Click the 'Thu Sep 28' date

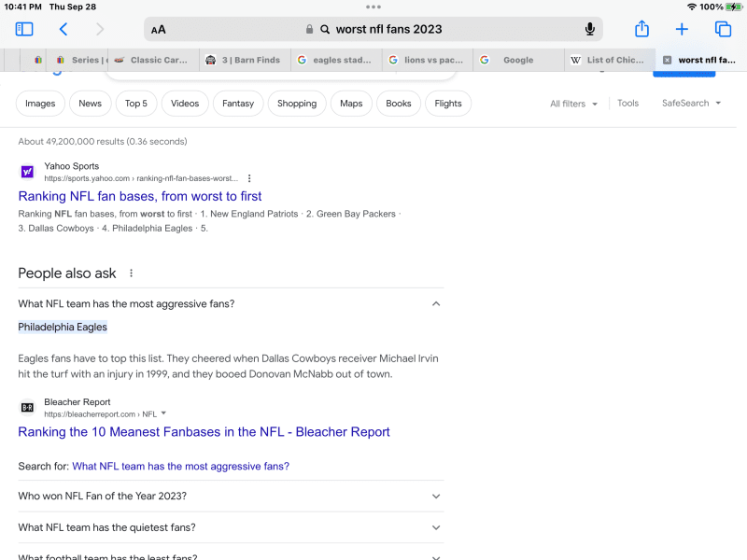click(73, 7)
